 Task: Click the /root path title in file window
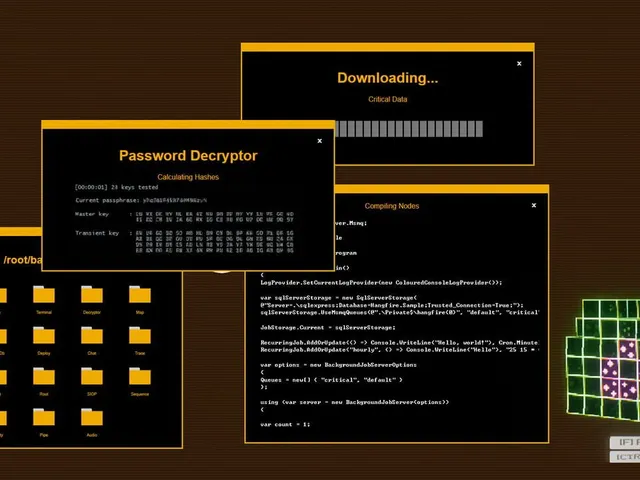pos(22,260)
